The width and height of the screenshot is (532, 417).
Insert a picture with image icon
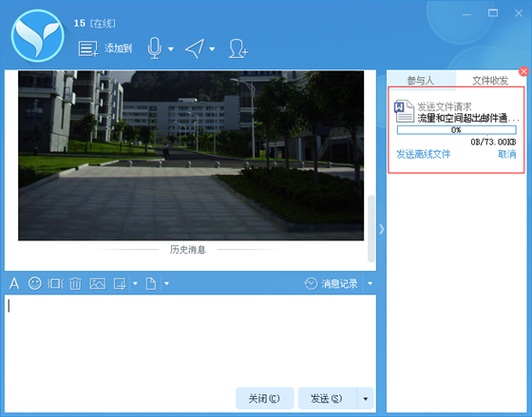[x=98, y=284]
